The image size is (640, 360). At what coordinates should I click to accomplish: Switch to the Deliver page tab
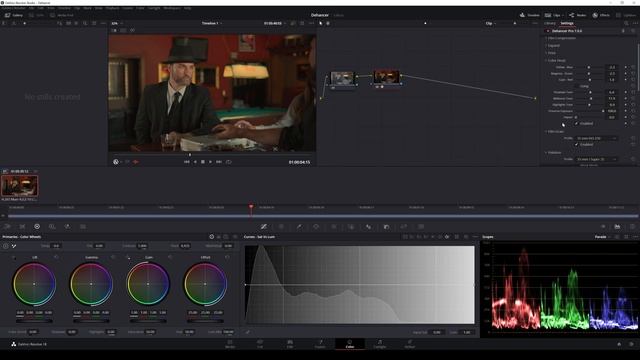(x=410, y=344)
